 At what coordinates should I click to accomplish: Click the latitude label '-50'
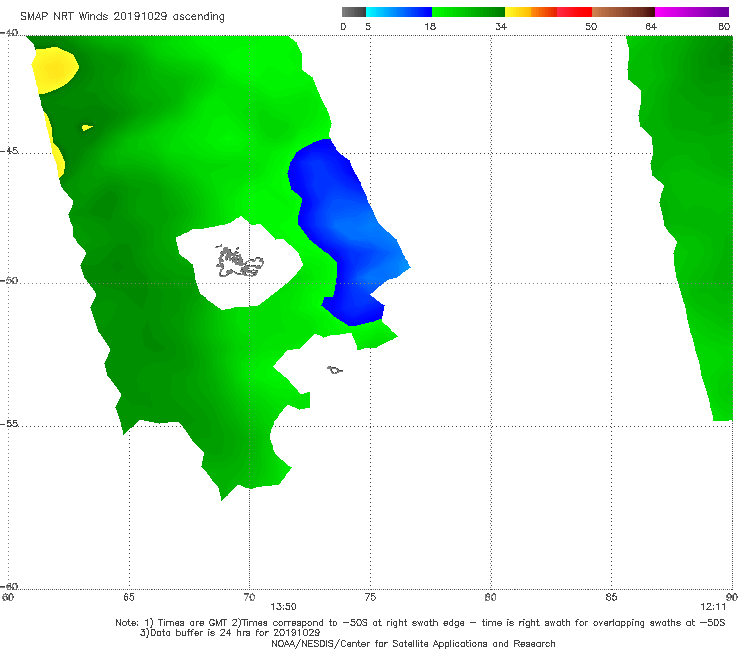point(9,280)
